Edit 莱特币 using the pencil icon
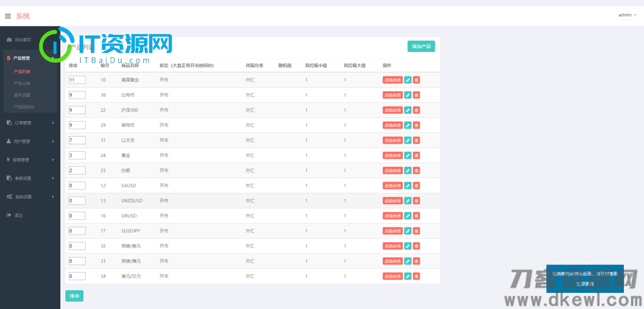Screen dimensions: 644x309 click(x=408, y=125)
